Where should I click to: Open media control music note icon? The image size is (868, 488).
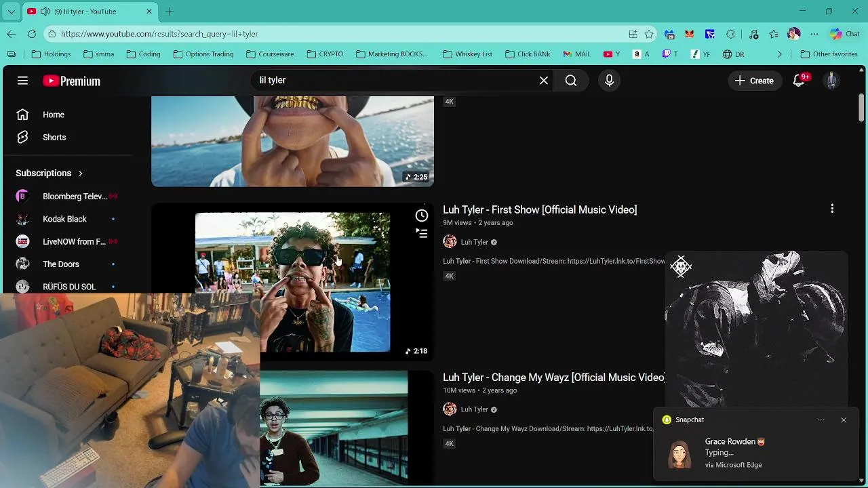click(x=753, y=34)
